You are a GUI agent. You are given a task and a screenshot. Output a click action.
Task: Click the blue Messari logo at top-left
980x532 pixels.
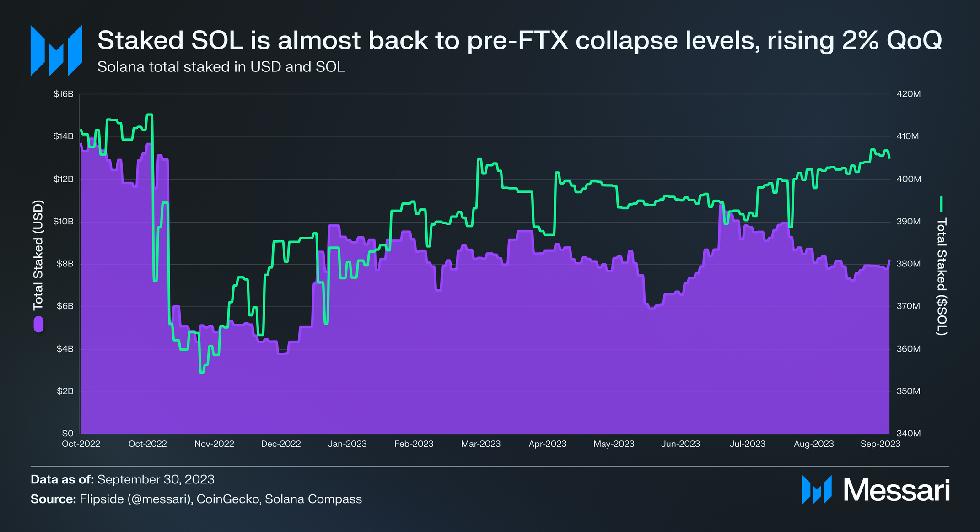tap(56, 50)
